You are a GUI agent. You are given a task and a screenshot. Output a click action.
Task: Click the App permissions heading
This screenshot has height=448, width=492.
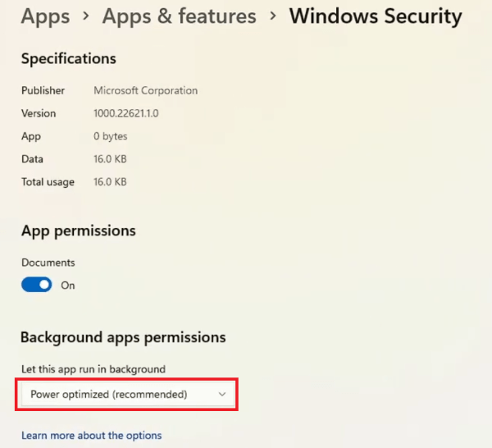79,231
